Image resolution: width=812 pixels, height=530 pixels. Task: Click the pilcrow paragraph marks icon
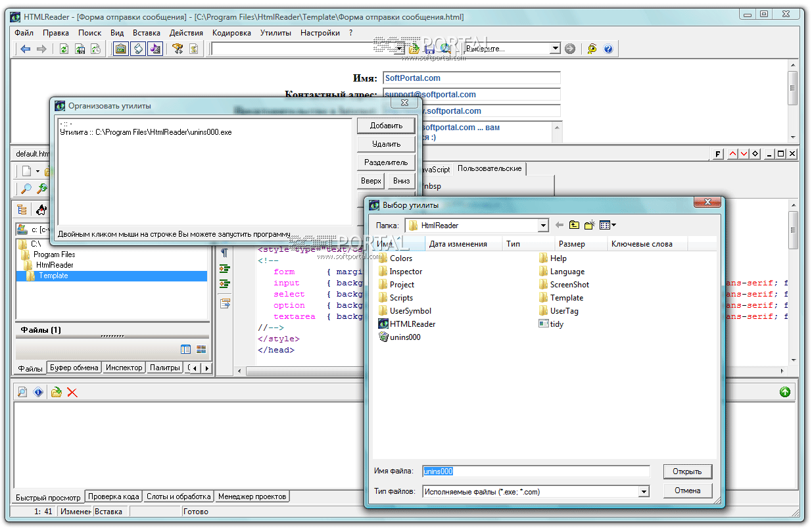pos(224,253)
